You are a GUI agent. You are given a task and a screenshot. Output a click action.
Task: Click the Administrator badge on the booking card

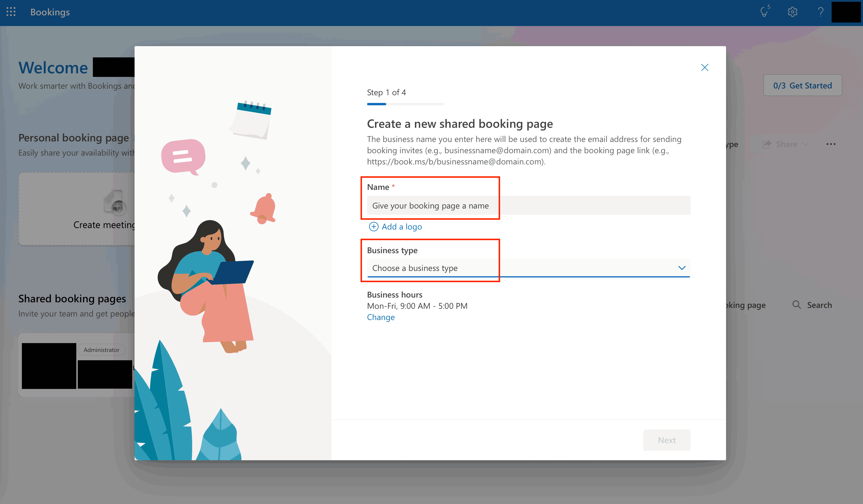101,350
